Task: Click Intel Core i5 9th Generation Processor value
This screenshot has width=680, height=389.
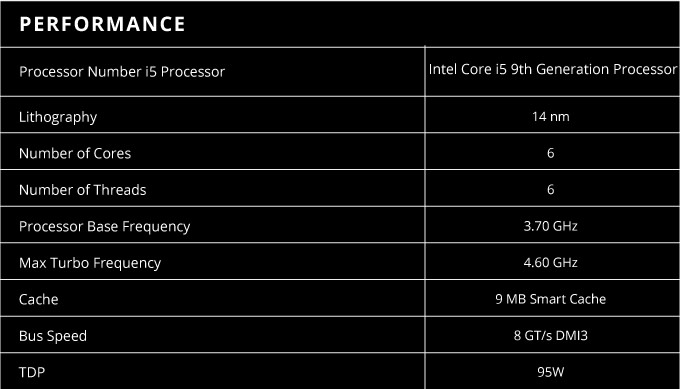Action: pos(553,69)
